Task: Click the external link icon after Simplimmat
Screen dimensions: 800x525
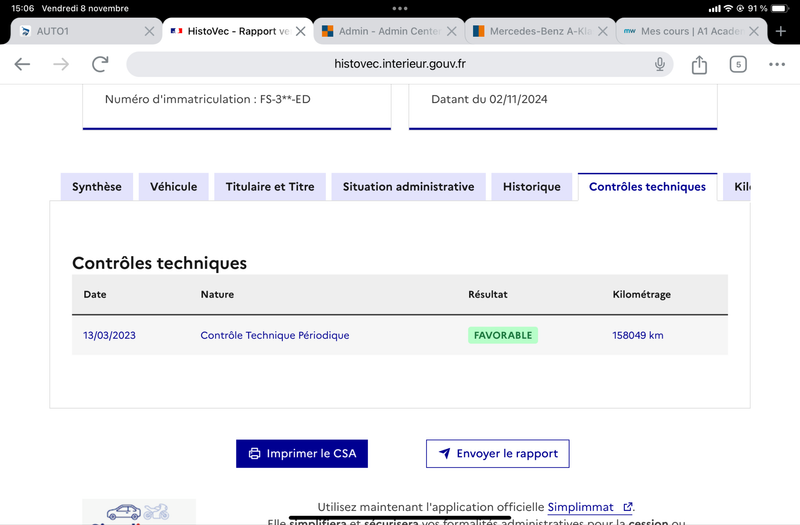Action: coord(628,507)
